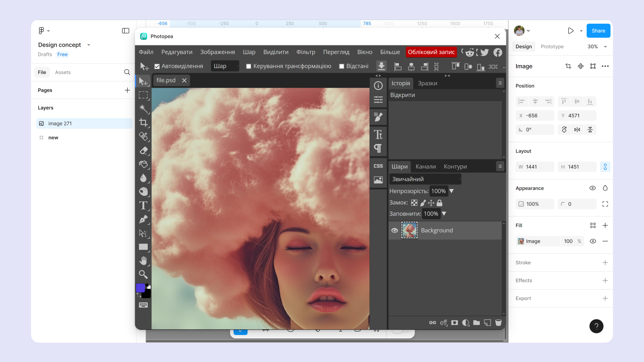Viewport: 644px width, 362px height.
Task: Open the 30% zoom dropdown in Figma
Action: coord(597,47)
